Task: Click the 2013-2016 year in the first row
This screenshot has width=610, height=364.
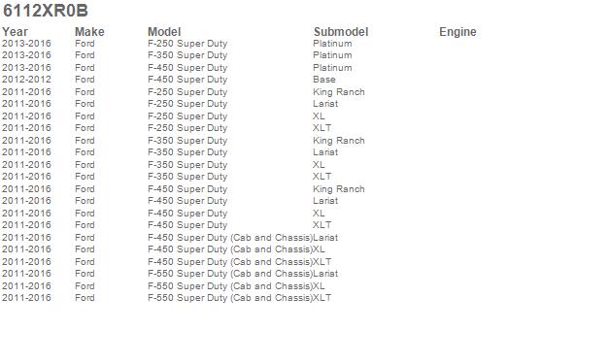Action: pos(26,44)
